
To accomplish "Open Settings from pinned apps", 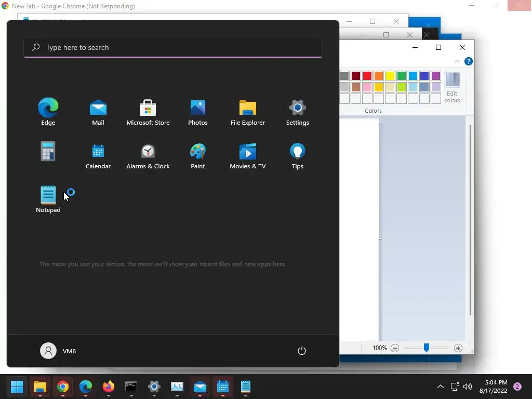I will tap(298, 112).
